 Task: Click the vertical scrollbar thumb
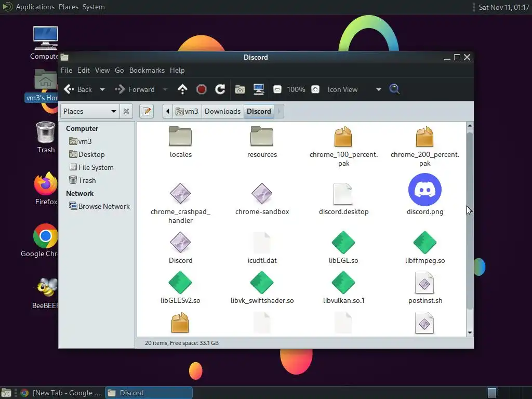tap(470, 220)
